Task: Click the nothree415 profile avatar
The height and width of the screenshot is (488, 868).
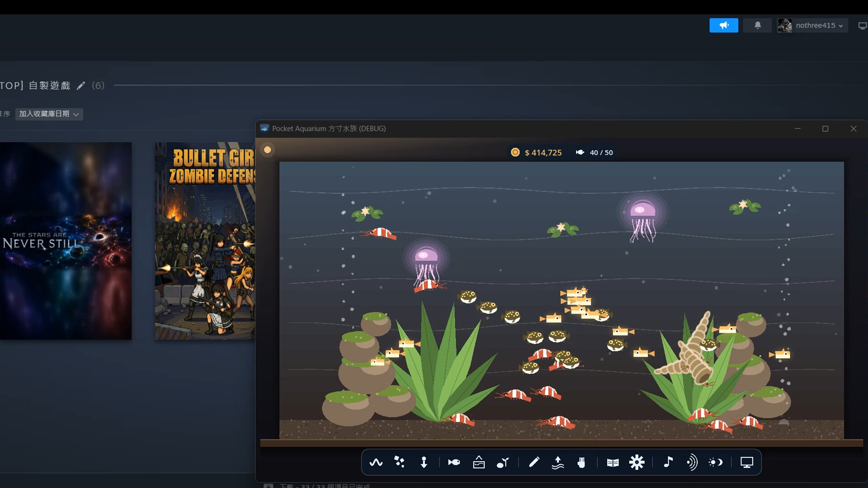Action: click(x=784, y=25)
